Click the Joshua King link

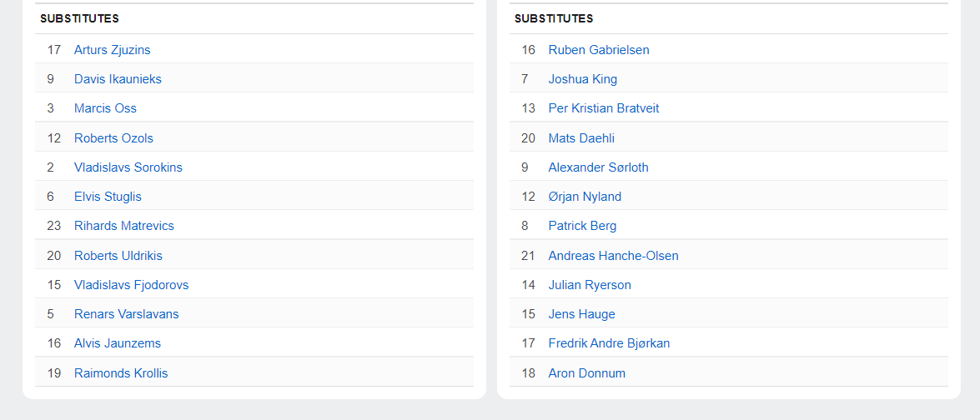coord(582,79)
